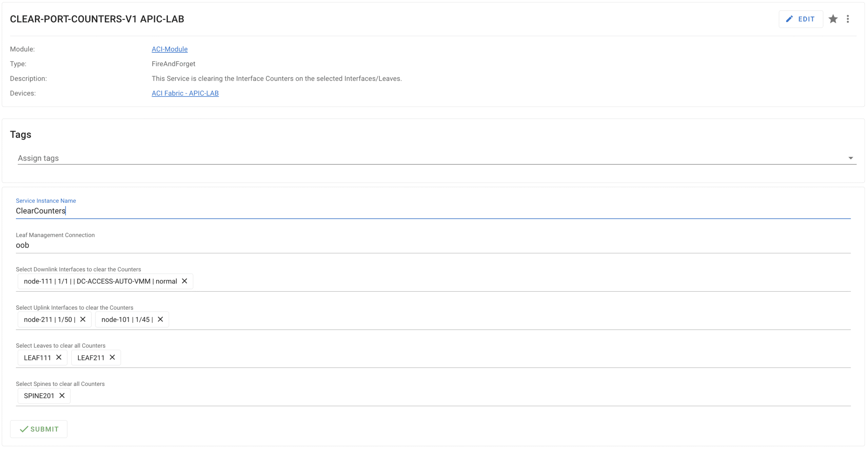Open the Select Uplink Interfaces selector
Image resolution: width=868 pixels, height=449 pixels.
click(x=475, y=320)
